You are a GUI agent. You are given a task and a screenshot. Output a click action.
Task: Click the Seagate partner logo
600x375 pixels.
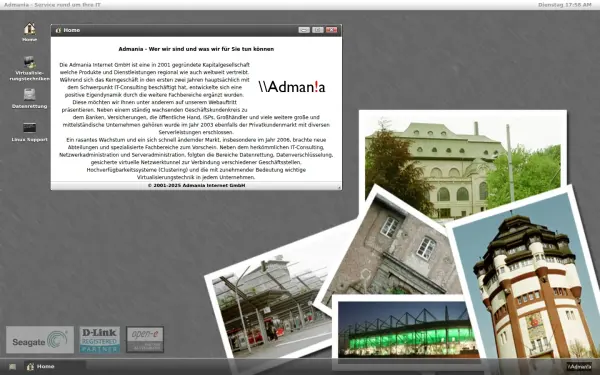pos(40,340)
